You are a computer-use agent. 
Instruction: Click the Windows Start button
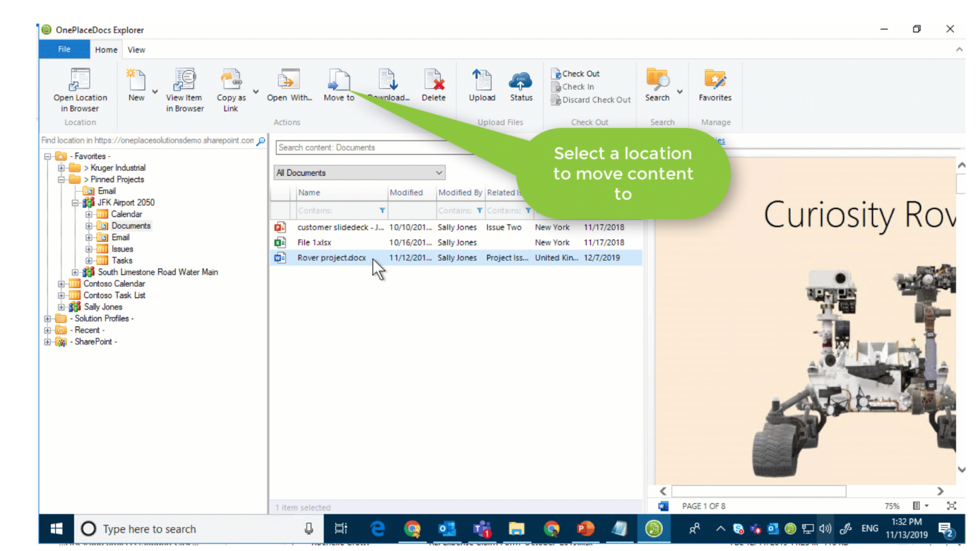point(56,528)
